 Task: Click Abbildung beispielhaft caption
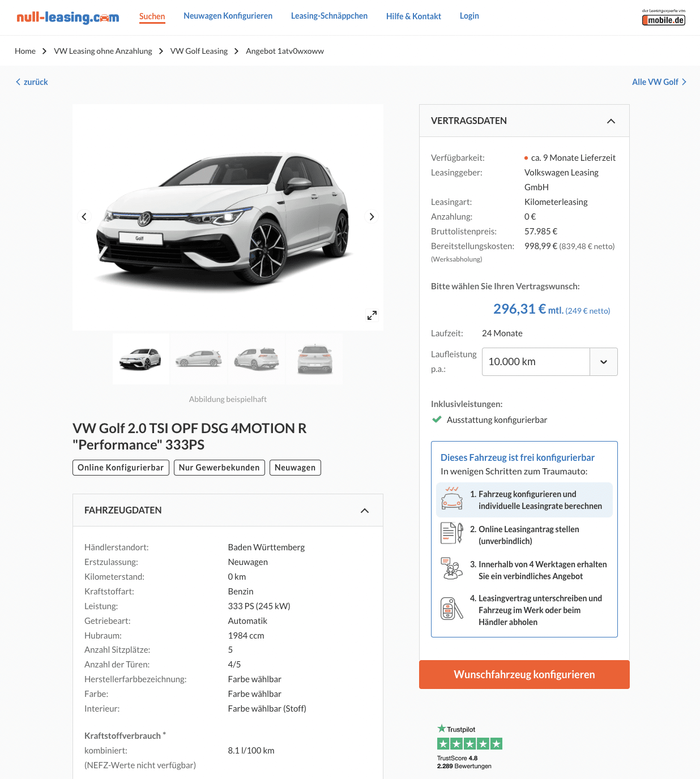point(228,399)
